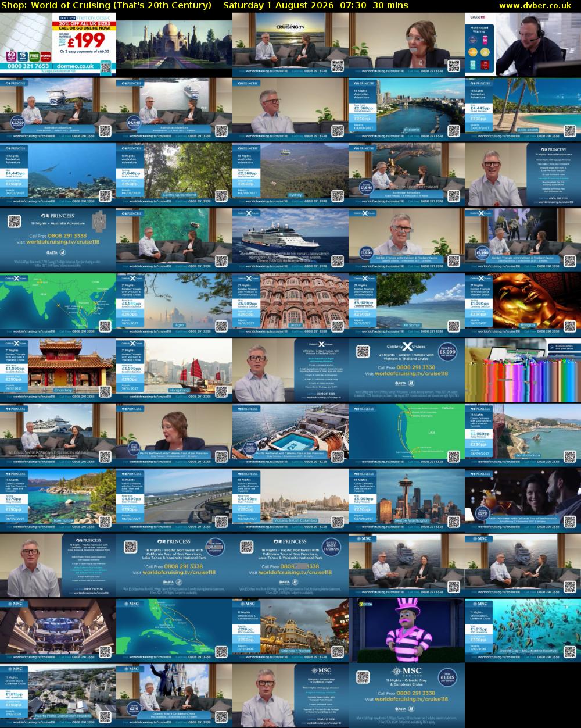The image size is (581, 728).
Task: Open the underwater manta ray reef thumbnail
Action: [58, 174]
